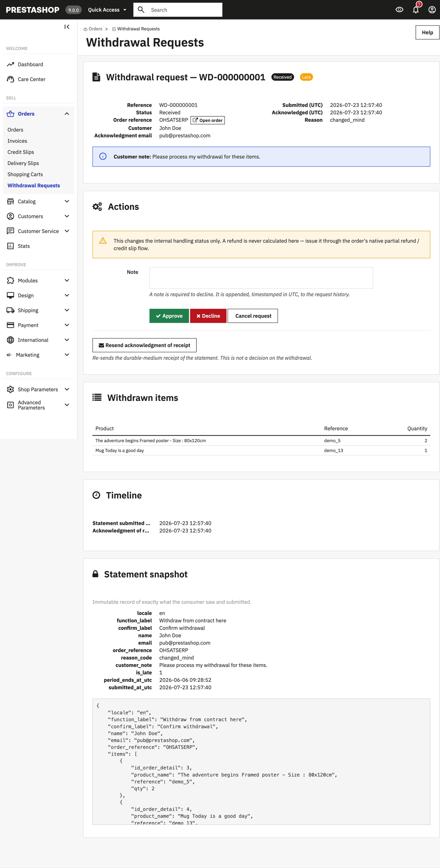Expand the Shop Parameters chevron
The height and width of the screenshot is (868, 440).
67,390
